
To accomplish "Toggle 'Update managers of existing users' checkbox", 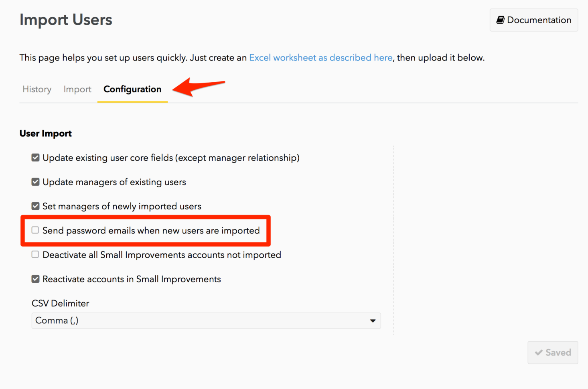I will [x=36, y=182].
